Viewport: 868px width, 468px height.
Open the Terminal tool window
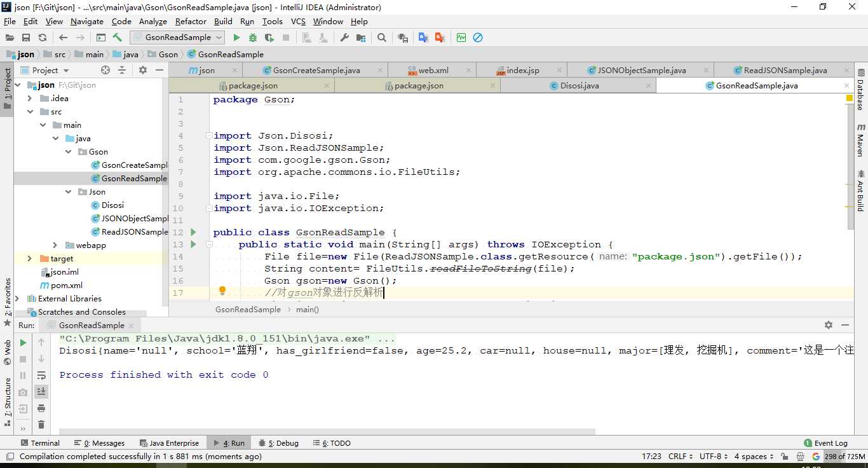click(x=39, y=443)
